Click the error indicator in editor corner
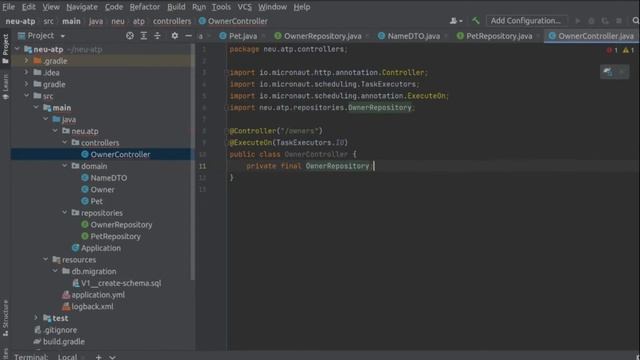 click(612, 50)
